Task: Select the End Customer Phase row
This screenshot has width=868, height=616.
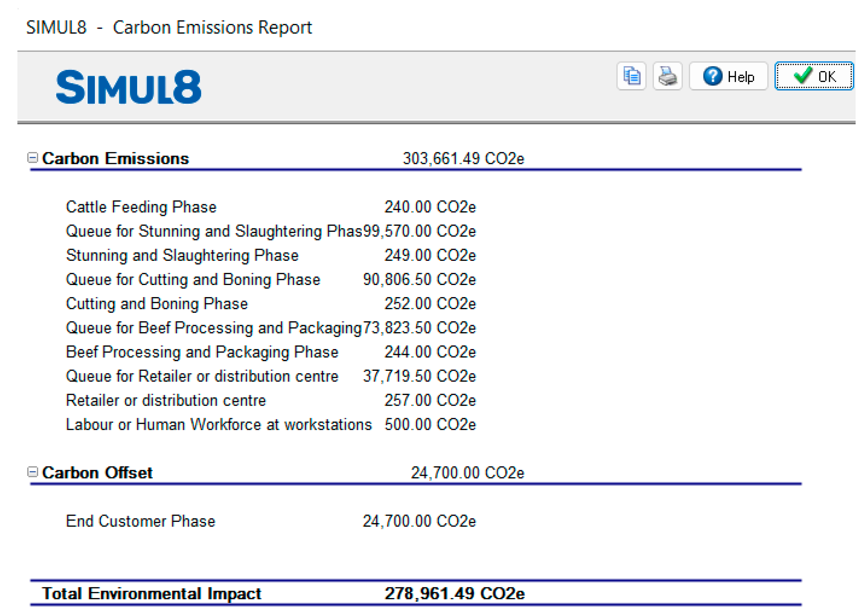Action: coord(140,521)
